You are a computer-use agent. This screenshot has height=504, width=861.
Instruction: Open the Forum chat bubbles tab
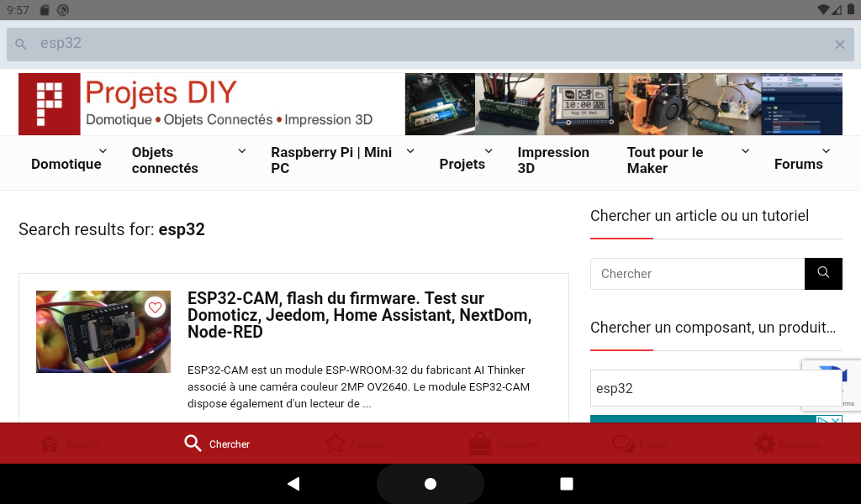tap(641, 444)
